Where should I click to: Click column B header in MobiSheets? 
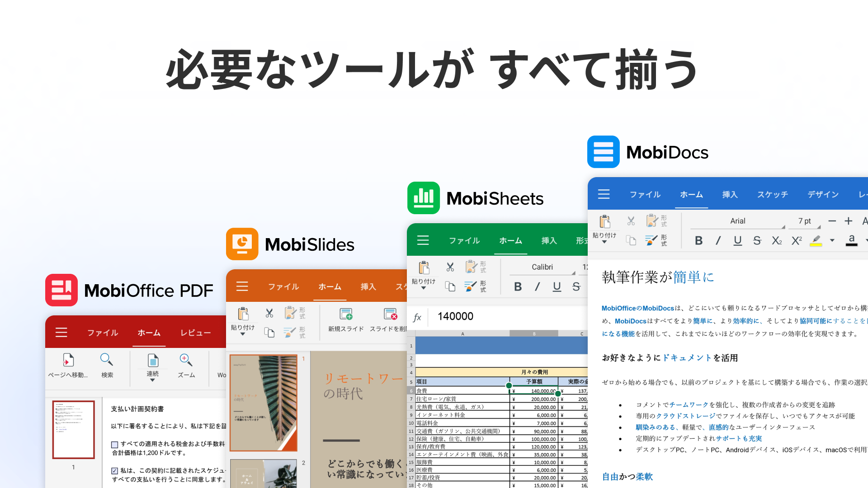tap(534, 334)
